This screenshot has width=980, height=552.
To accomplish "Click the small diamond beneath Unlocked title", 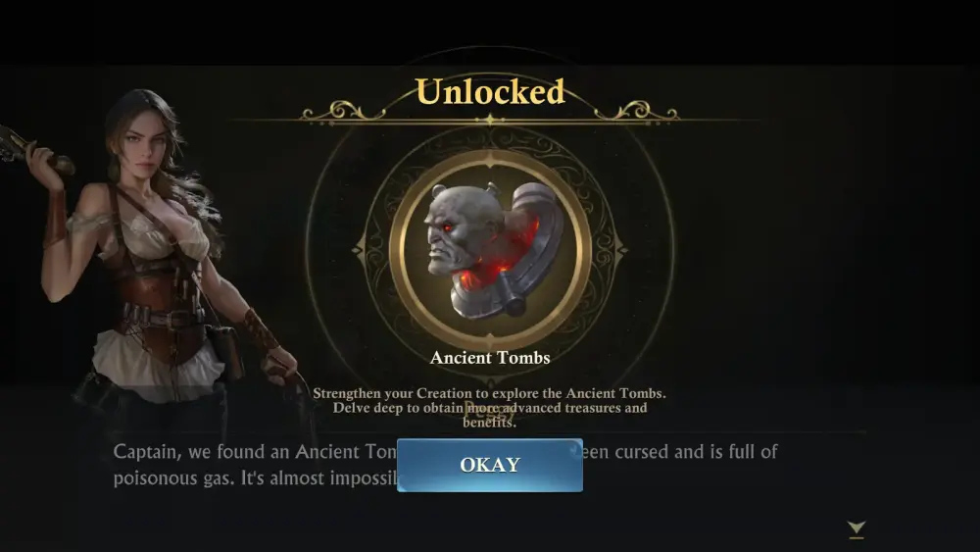I will tap(490, 119).
